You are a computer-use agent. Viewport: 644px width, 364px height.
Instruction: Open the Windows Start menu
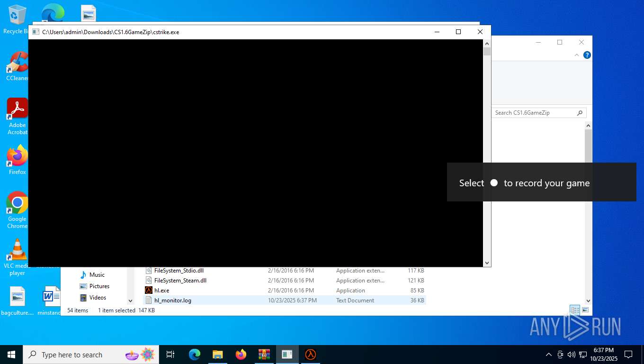(11, 355)
